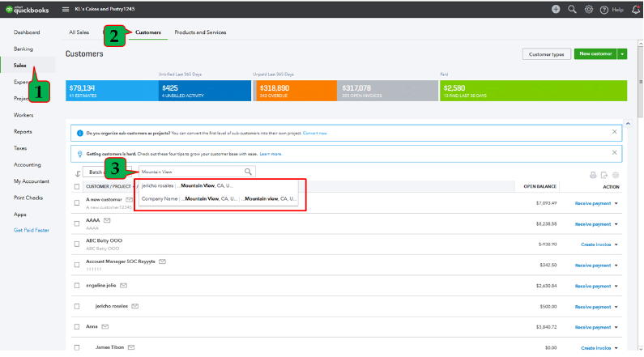Viewport: 644px width, 357px height.
Task: Expand action arrow for Anna row
Action: (x=616, y=328)
